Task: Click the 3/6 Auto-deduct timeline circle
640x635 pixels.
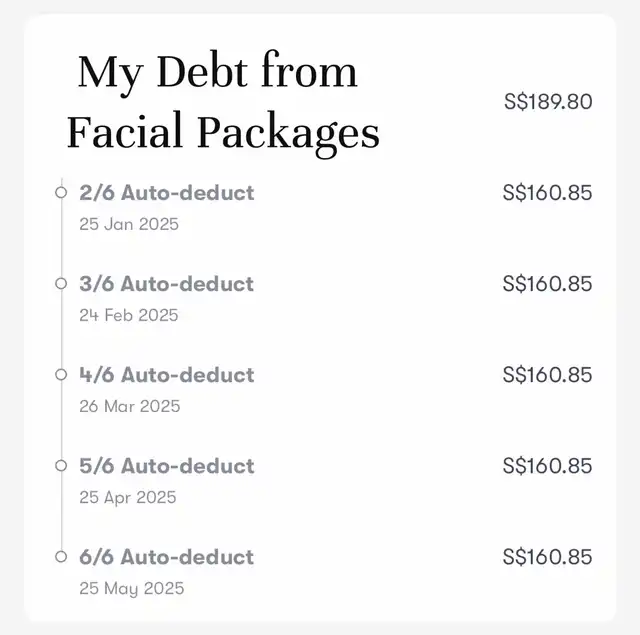Action: pos(61,284)
